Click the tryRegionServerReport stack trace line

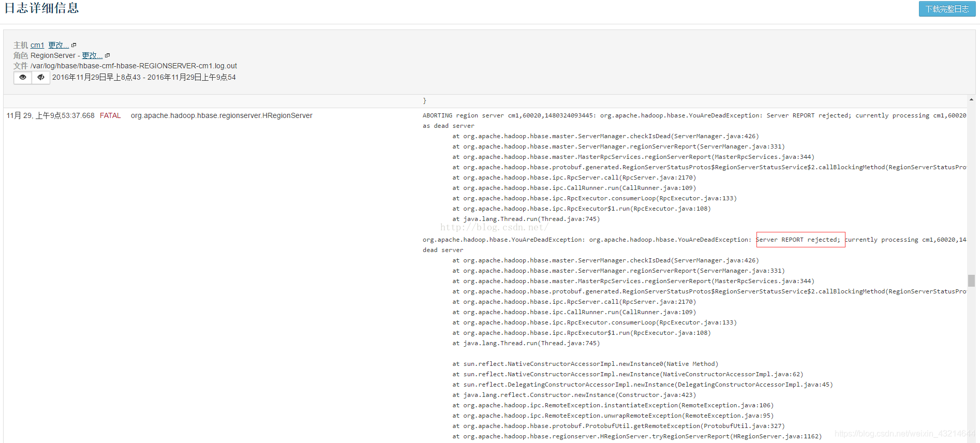click(637, 436)
